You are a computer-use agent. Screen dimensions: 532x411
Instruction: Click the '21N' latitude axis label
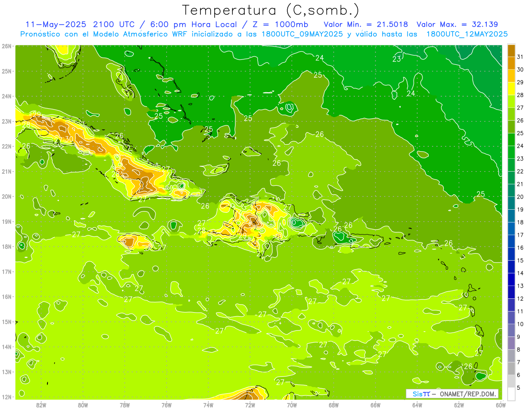(x=7, y=171)
